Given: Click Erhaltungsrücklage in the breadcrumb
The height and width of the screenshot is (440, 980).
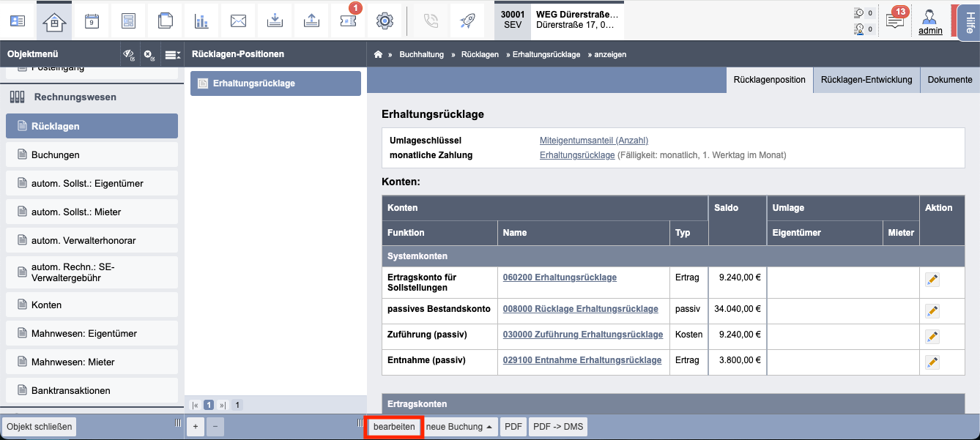Looking at the screenshot, I should pyautogui.click(x=546, y=54).
